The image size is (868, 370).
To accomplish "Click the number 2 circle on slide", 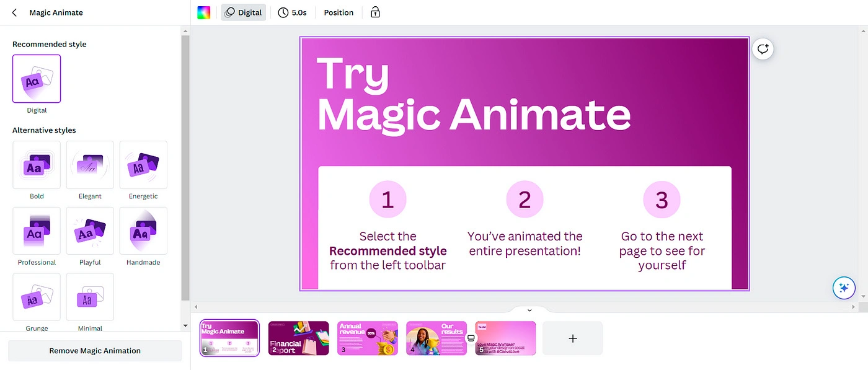I will point(525,200).
